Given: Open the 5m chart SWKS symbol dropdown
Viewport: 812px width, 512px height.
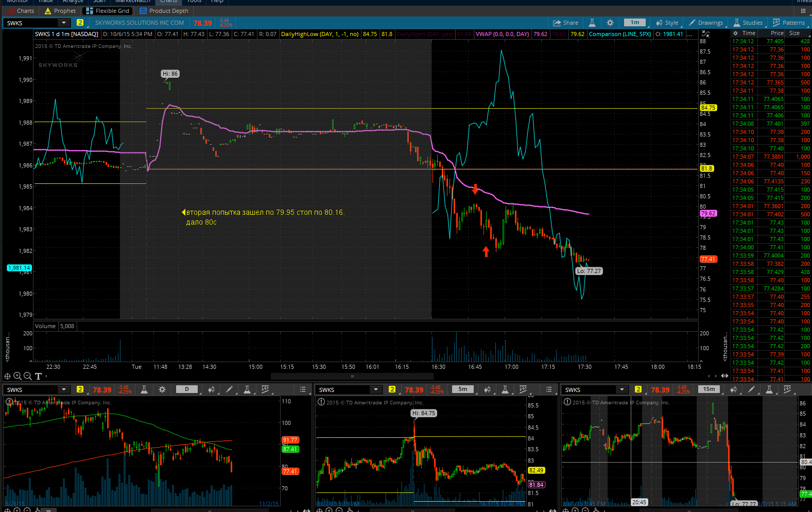Looking at the screenshot, I should [x=376, y=389].
